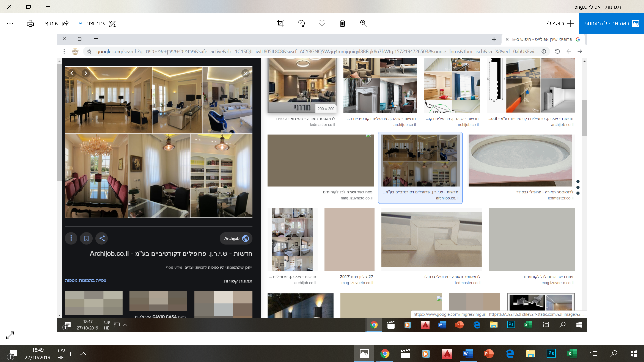Print the photo using the printer icon
Viewport: 644px width, 362px height.
point(30,23)
